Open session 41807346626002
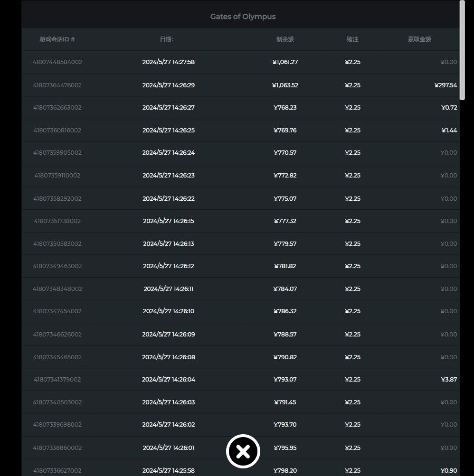The height and width of the screenshot is (476, 474). pyautogui.click(x=57, y=334)
